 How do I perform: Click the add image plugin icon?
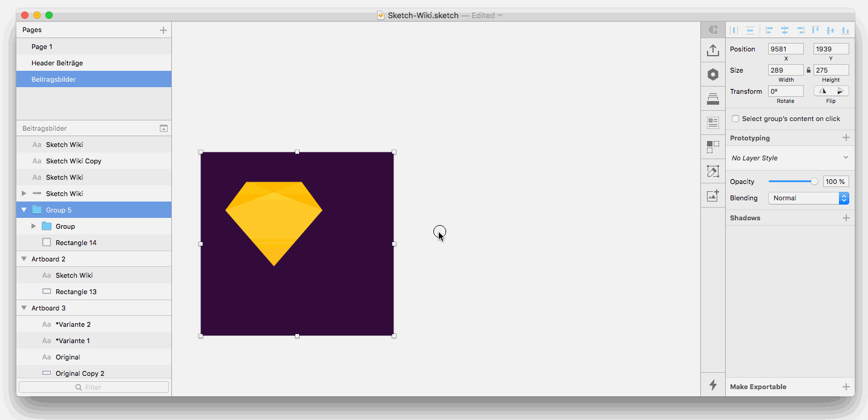tap(713, 195)
